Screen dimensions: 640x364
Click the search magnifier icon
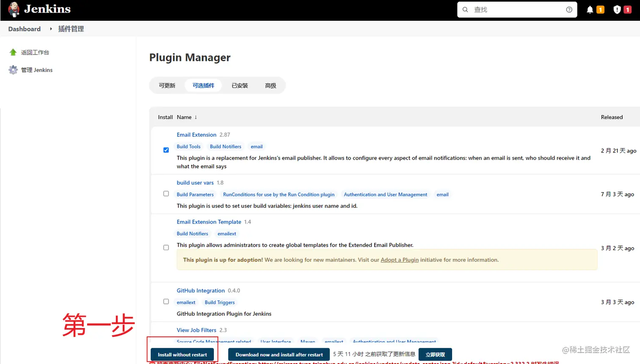coord(465,9)
